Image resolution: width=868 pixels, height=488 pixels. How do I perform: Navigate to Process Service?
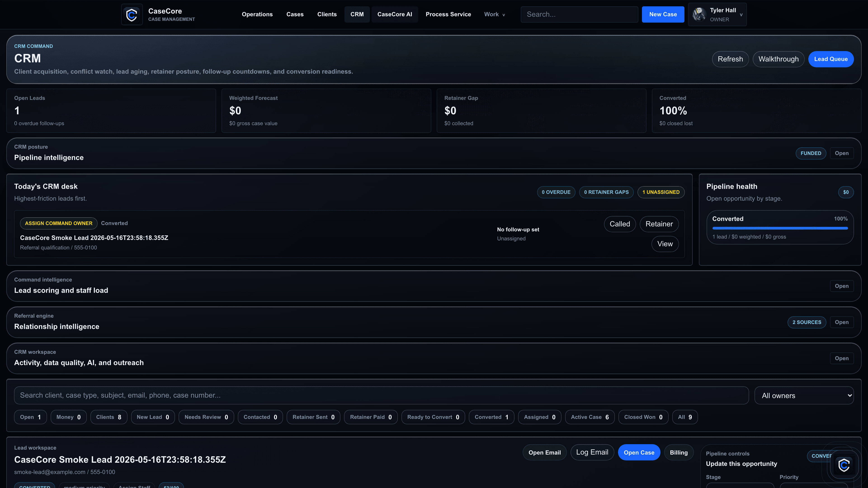[x=448, y=14]
